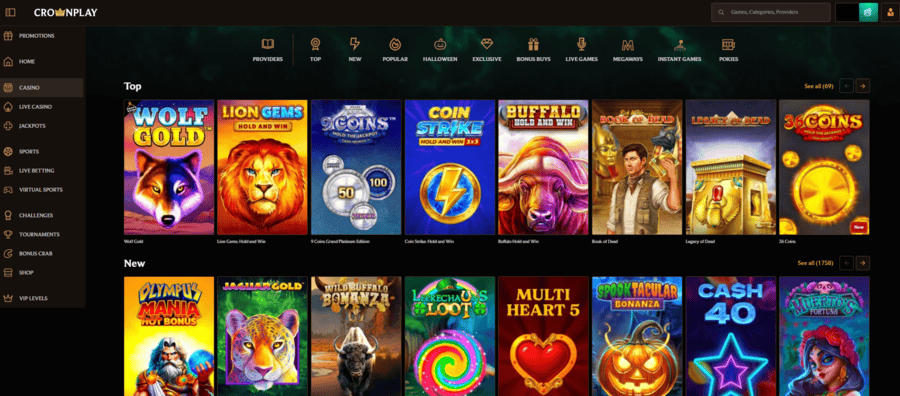Go to Home via the house icon
900x396 pixels.
click(8, 61)
